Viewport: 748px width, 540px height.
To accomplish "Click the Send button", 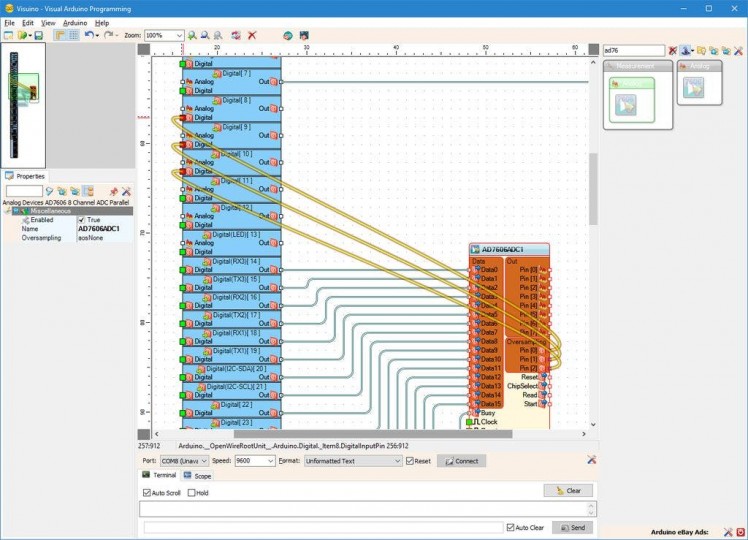I will pos(571,527).
